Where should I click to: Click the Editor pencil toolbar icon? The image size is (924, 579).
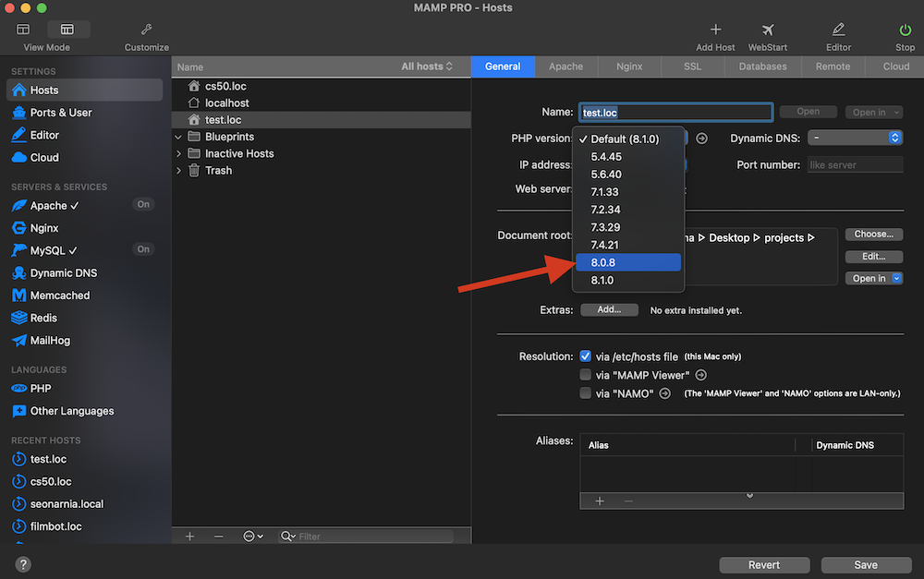(838, 30)
